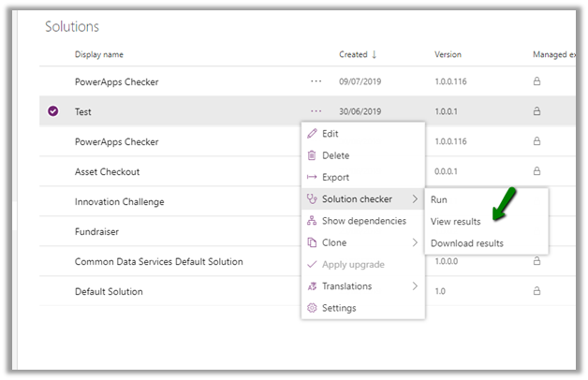Expand the Solution checker submenu arrow
588x380 pixels.
click(414, 198)
